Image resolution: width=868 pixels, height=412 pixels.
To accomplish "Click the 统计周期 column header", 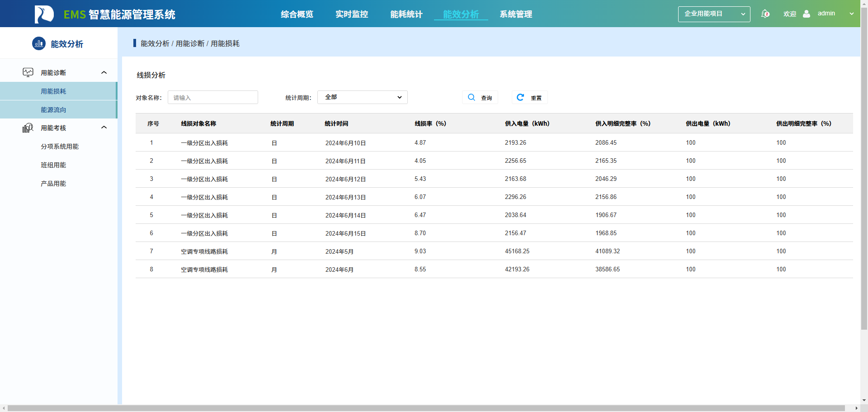I will pos(282,123).
